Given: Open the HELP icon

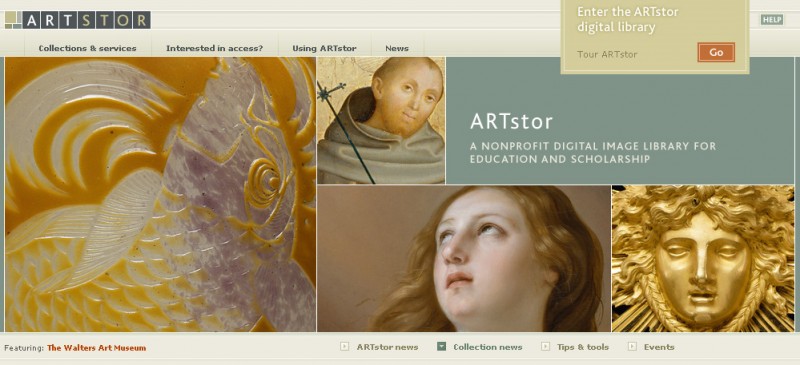Looking at the screenshot, I should [771, 20].
